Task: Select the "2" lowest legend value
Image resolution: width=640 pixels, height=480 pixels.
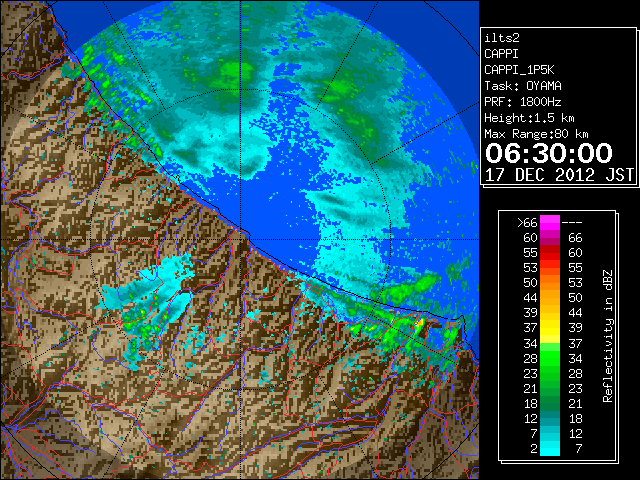Action: 533,449
